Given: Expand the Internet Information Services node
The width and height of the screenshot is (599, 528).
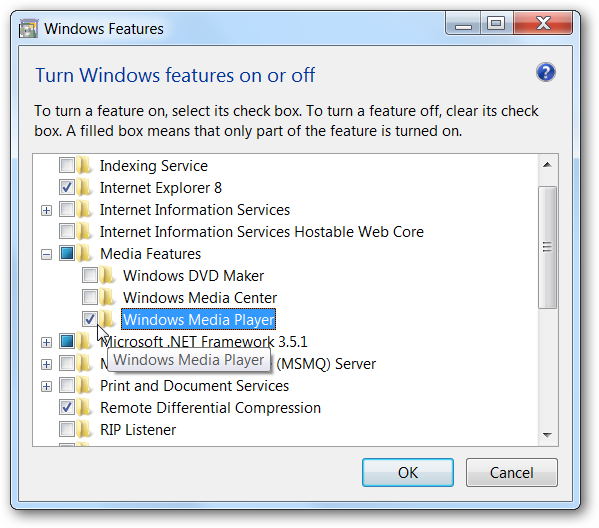Looking at the screenshot, I should coord(46,211).
